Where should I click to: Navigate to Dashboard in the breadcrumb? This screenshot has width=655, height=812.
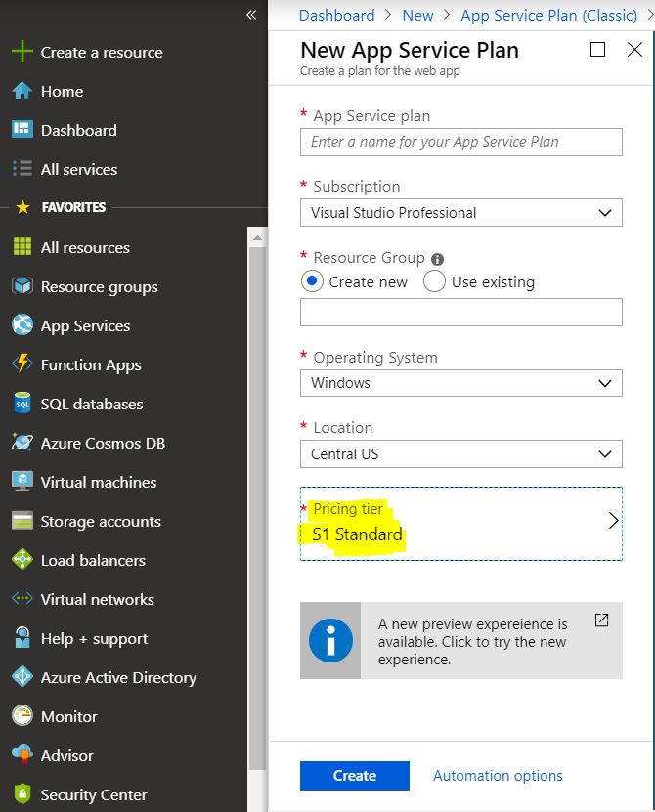point(337,15)
